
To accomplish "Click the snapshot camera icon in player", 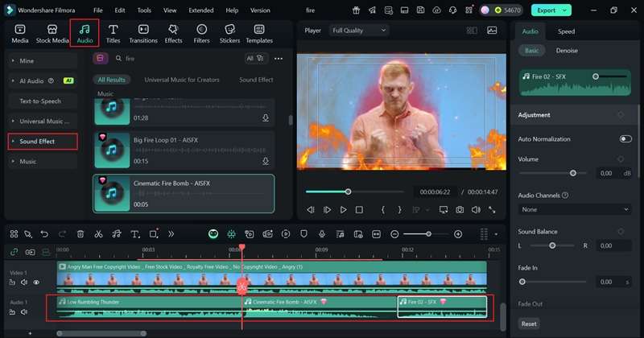I will tap(460, 210).
